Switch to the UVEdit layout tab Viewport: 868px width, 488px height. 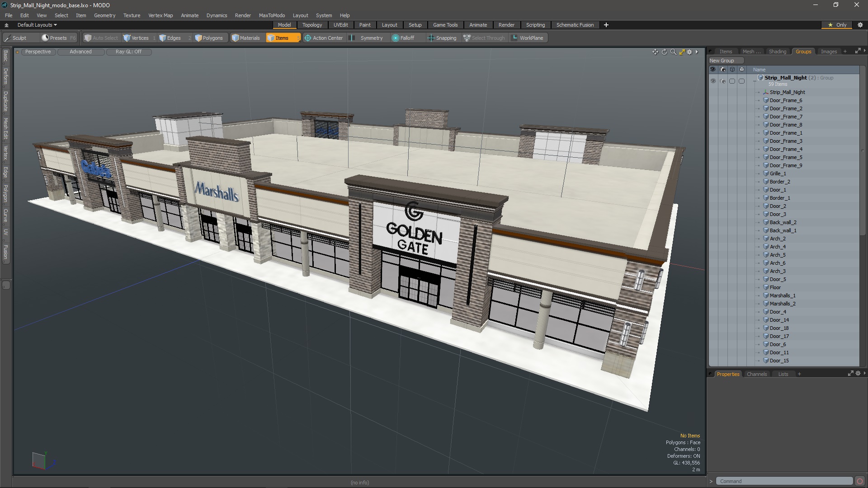click(x=340, y=25)
